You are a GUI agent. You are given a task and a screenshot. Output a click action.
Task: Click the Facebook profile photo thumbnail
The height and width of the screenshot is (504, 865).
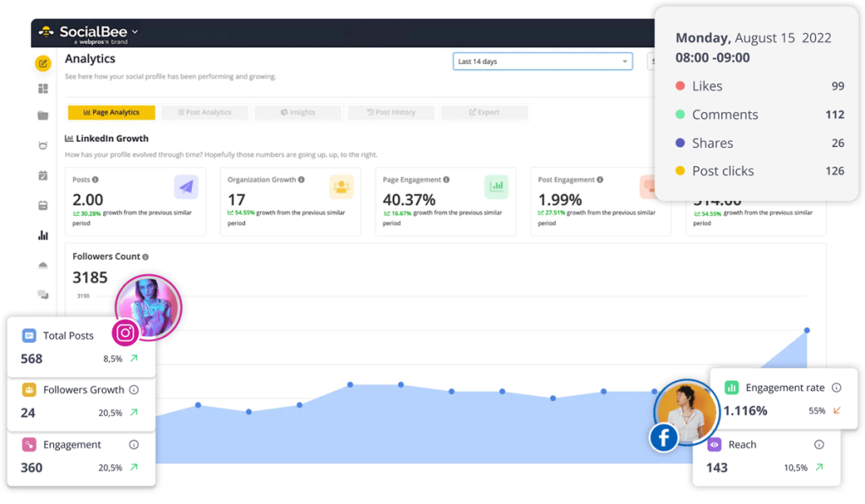tap(688, 411)
